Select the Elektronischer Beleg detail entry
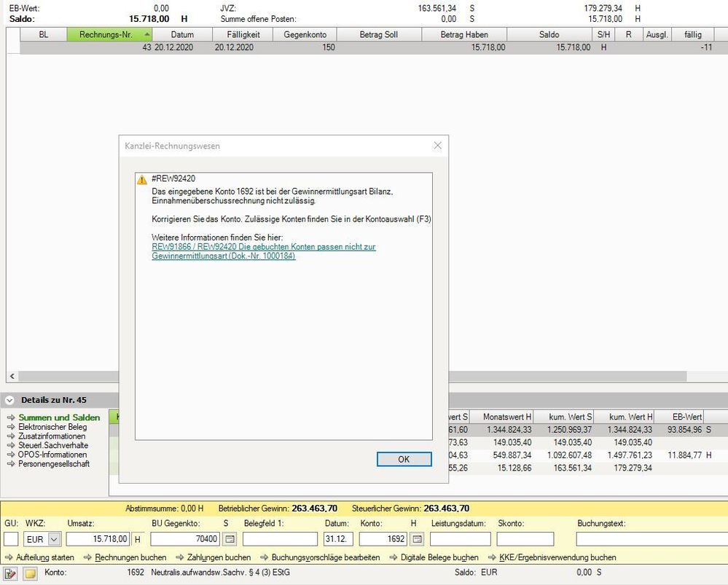The width and height of the screenshot is (728, 585). pos(52,427)
